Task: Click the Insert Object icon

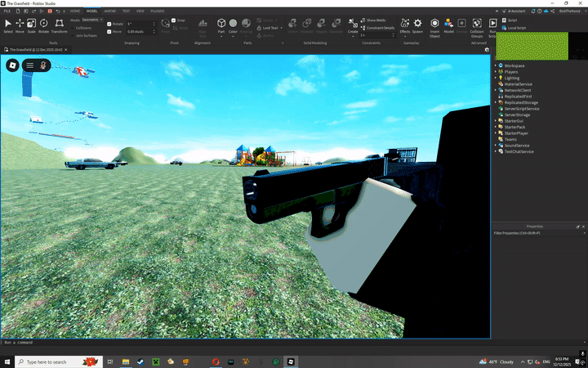Action: 434,25
